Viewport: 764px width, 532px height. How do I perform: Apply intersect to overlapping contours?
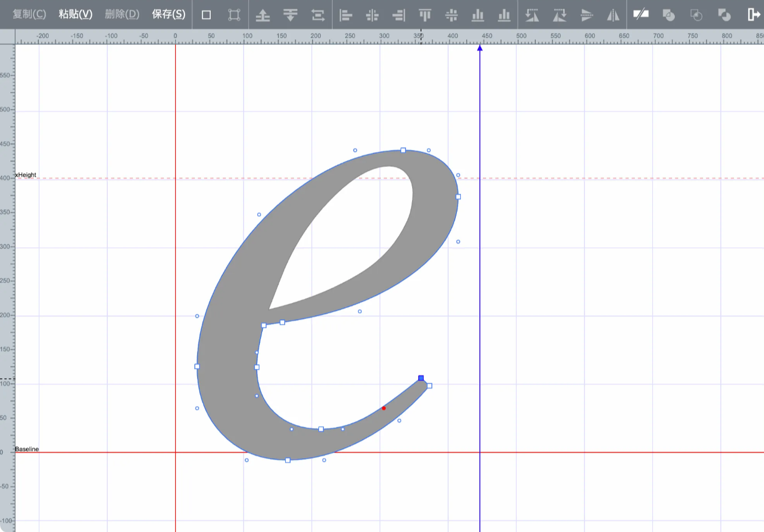click(697, 15)
